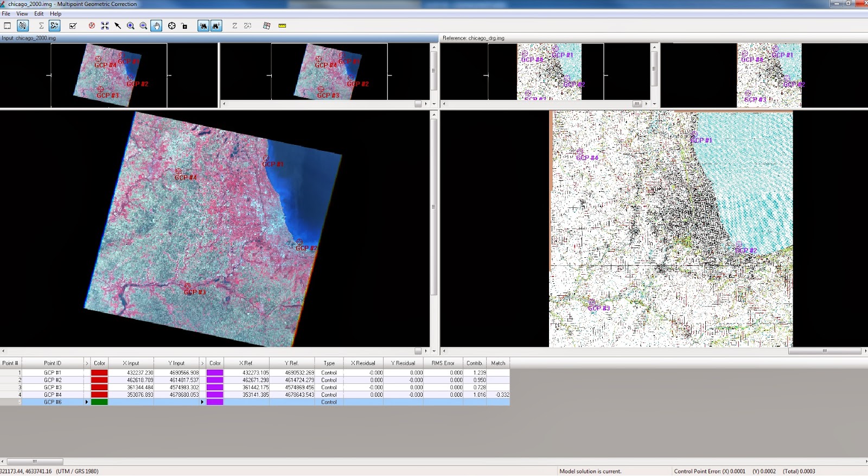Image resolution: width=868 pixels, height=476 pixels.
Task: Toggle the padlock lock icon
Action: (184, 26)
